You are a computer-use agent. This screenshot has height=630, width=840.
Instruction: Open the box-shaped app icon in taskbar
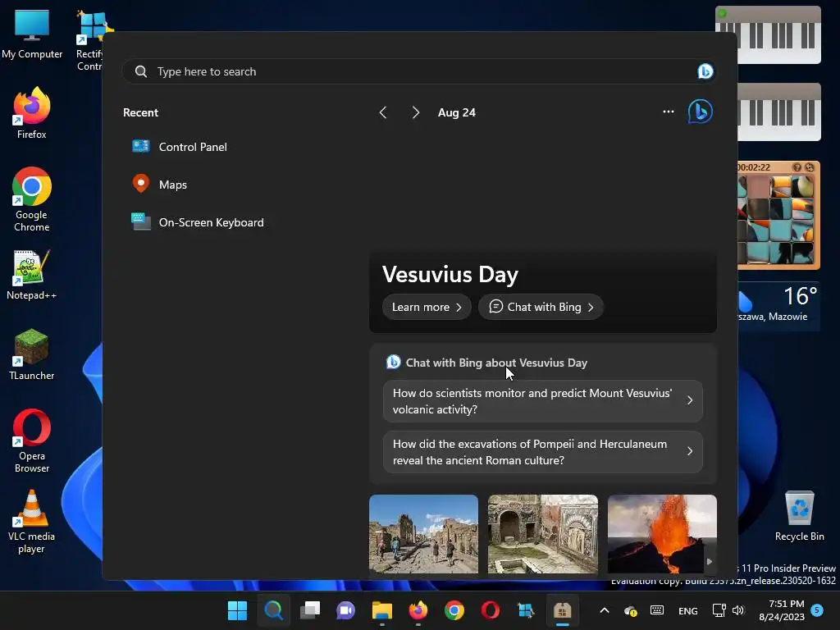[x=563, y=610]
